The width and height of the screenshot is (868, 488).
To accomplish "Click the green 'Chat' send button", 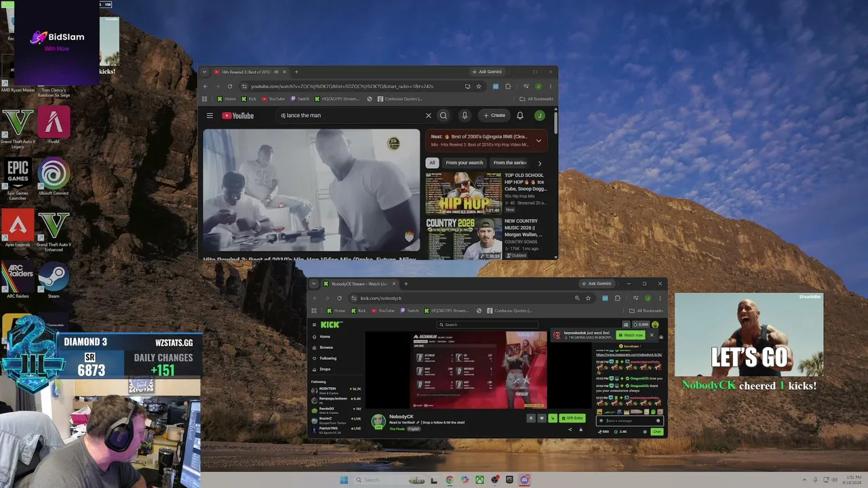I will click(656, 432).
